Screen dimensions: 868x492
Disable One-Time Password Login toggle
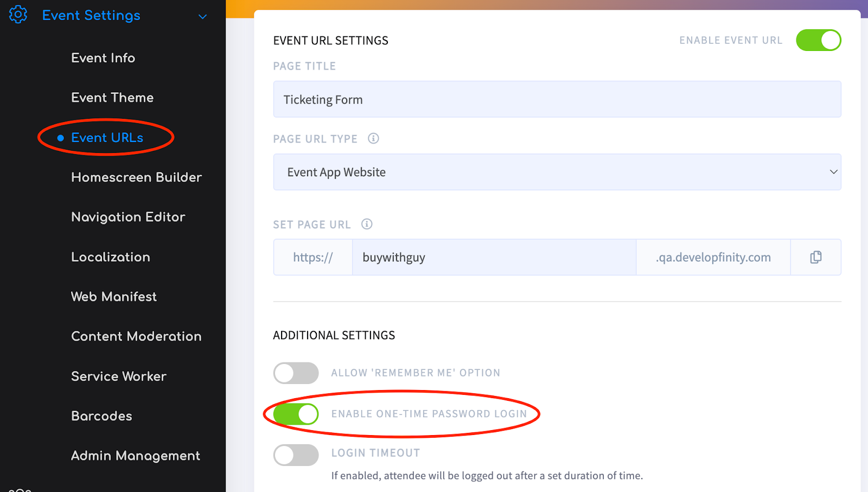point(296,414)
